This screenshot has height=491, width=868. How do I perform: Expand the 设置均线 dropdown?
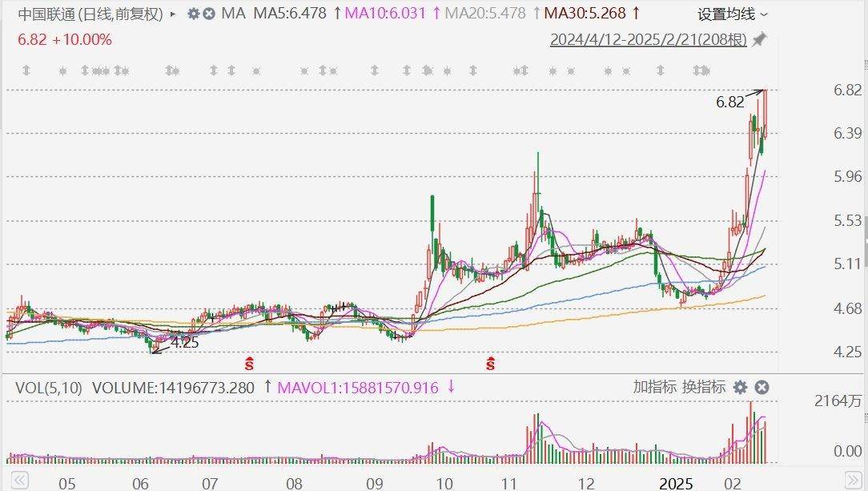pos(732,14)
